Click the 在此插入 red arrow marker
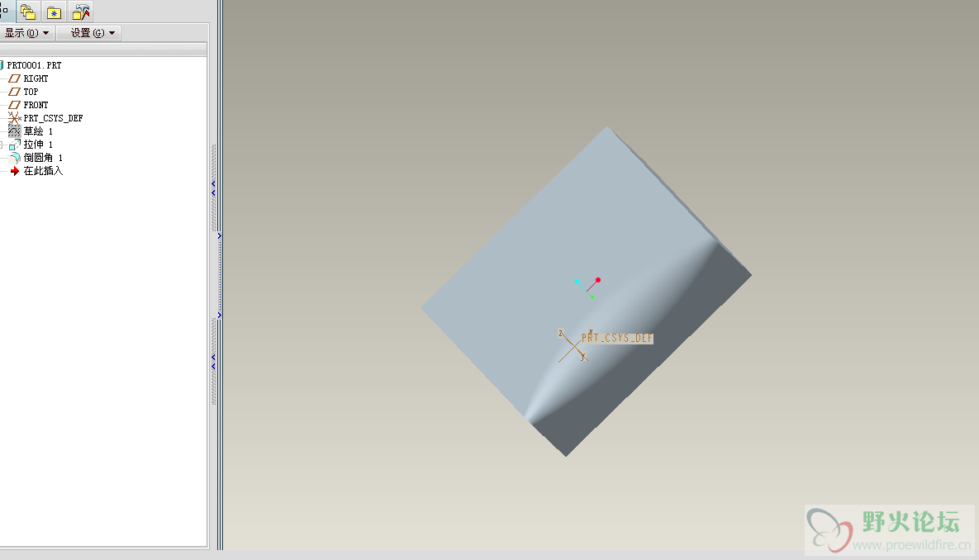The image size is (979, 560). [15, 170]
